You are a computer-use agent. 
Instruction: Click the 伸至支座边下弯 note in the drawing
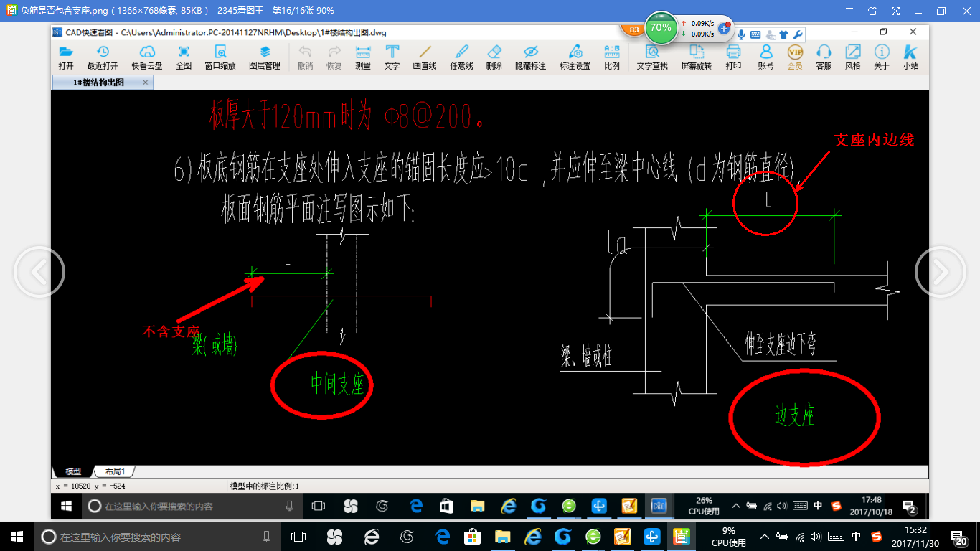(x=781, y=344)
